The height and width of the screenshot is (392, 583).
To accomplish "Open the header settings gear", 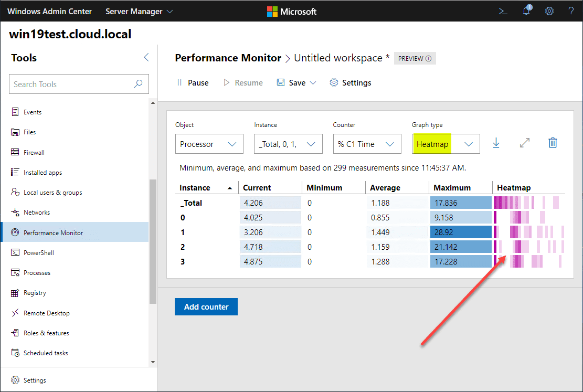I will point(549,11).
